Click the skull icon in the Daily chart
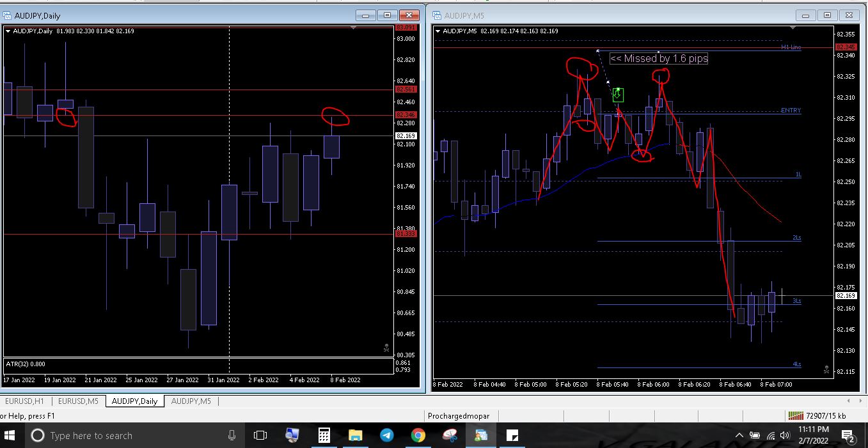868x448 pixels. pyautogui.click(x=386, y=348)
